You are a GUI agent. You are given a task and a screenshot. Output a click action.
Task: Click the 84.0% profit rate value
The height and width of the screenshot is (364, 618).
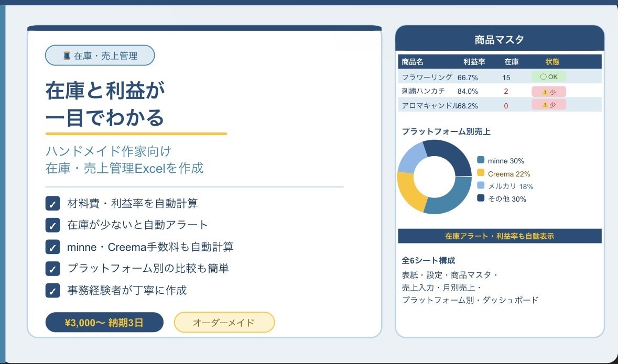[x=468, y=92]
